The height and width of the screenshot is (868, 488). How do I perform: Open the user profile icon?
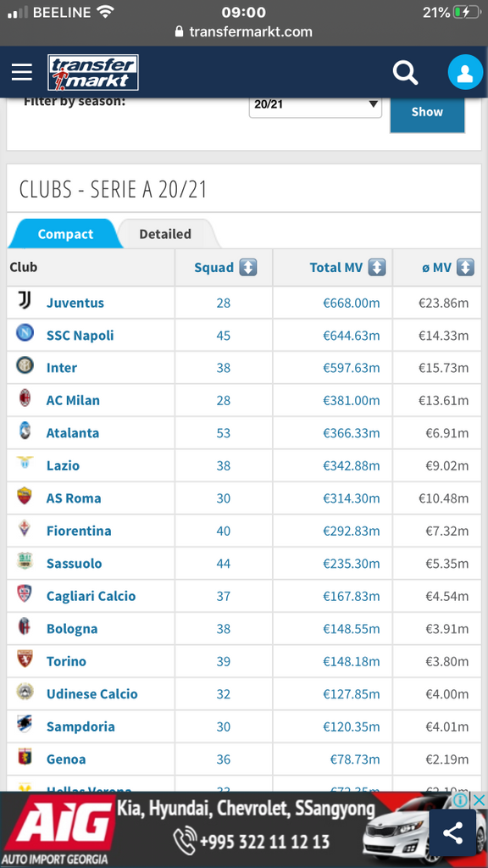pyautogui.click(x=465, y=73)
